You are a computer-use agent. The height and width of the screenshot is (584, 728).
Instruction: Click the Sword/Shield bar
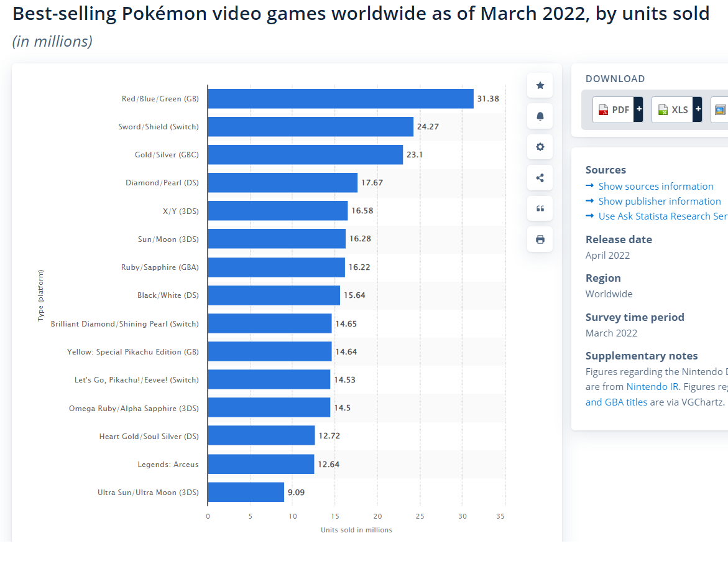click(310, 126)
